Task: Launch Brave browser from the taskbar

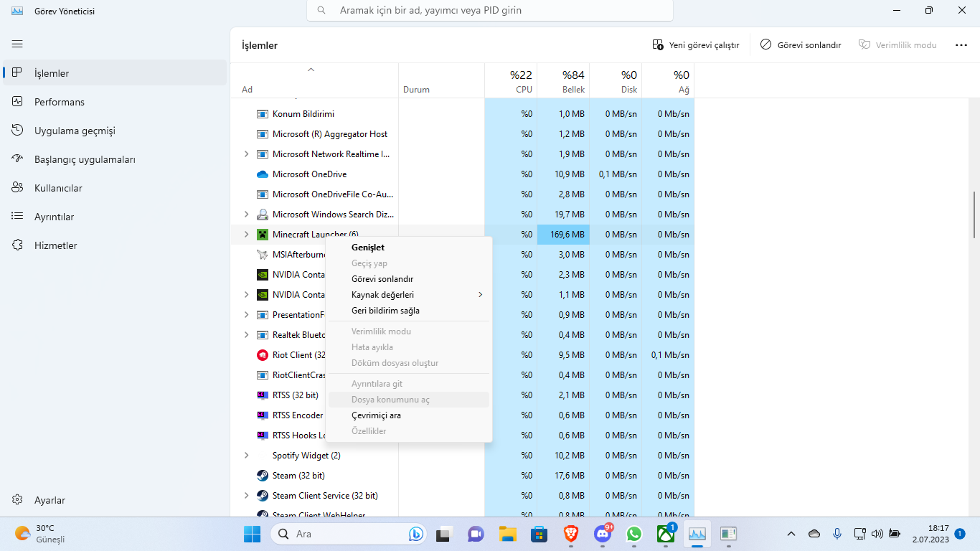Action: (571, 534)
